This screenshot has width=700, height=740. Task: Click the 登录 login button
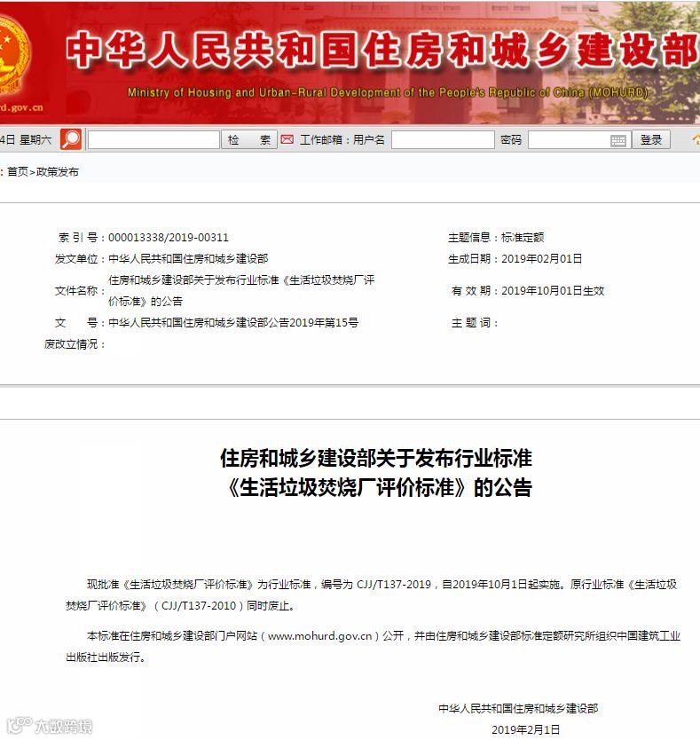pos(651,139)
